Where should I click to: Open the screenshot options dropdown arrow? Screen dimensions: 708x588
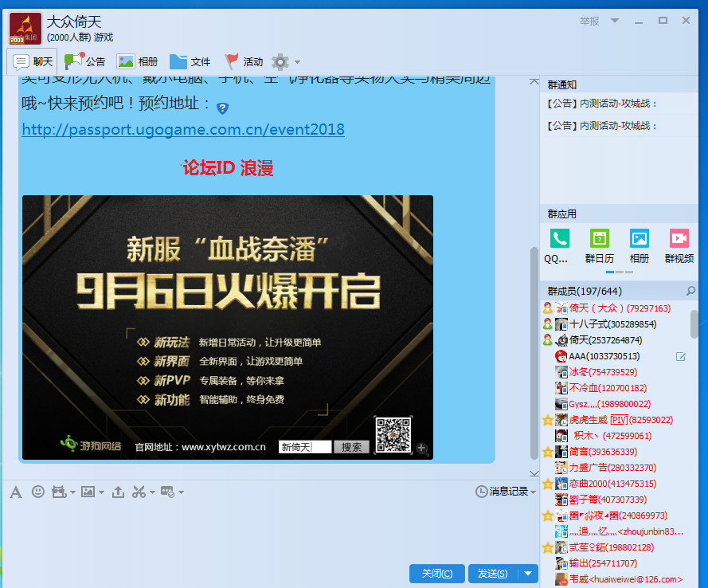tap(152, 492)
